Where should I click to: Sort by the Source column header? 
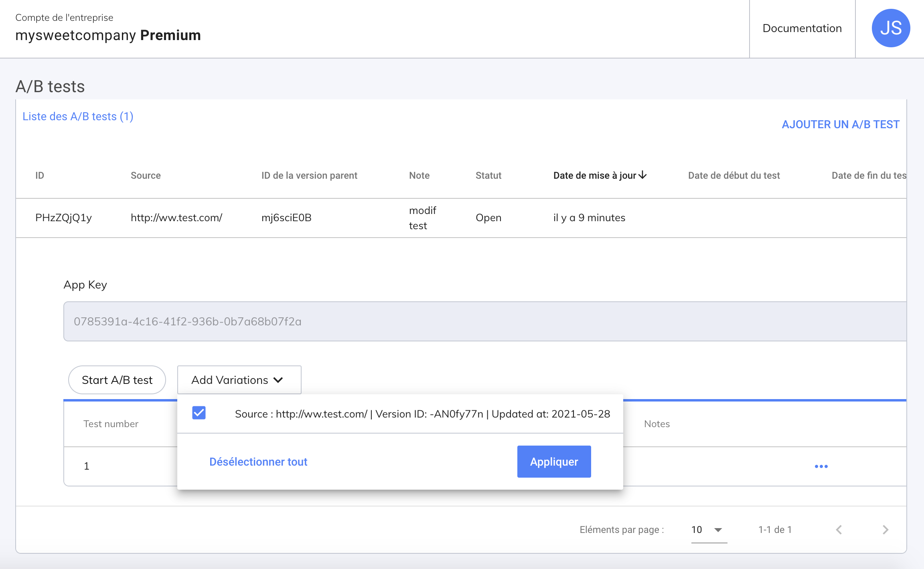pyautogui.click(x=146, y=176)
